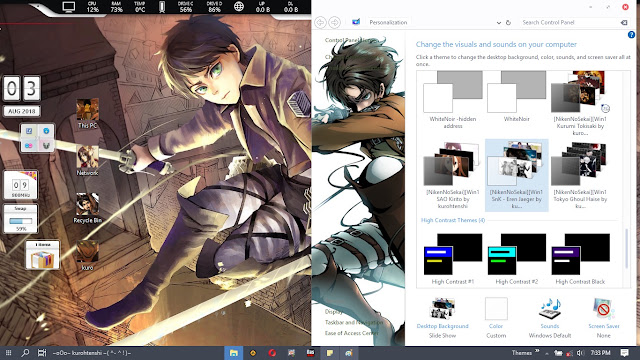
Task: Open Recycle Bin desktop icon
Action: 87,209
